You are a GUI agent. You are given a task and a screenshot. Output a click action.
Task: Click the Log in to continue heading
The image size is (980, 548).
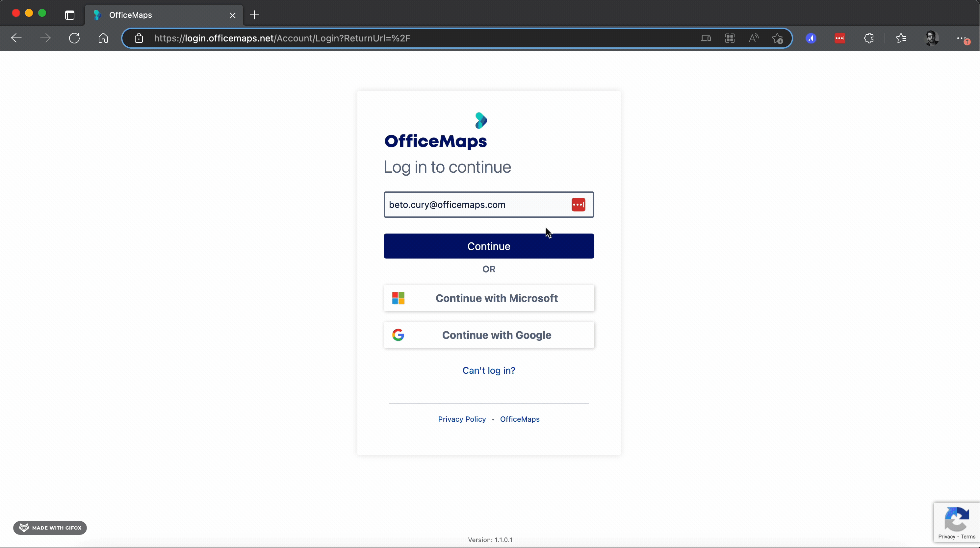(x=447, y=167)
